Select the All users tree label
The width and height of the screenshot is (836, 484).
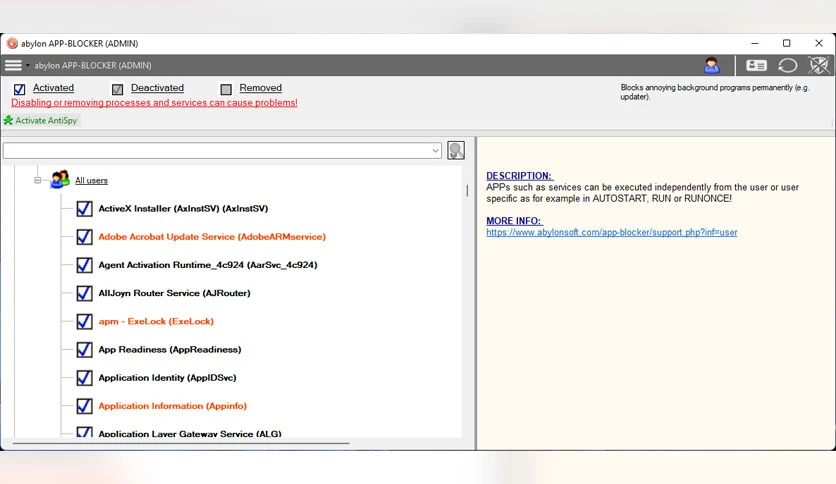91,181
